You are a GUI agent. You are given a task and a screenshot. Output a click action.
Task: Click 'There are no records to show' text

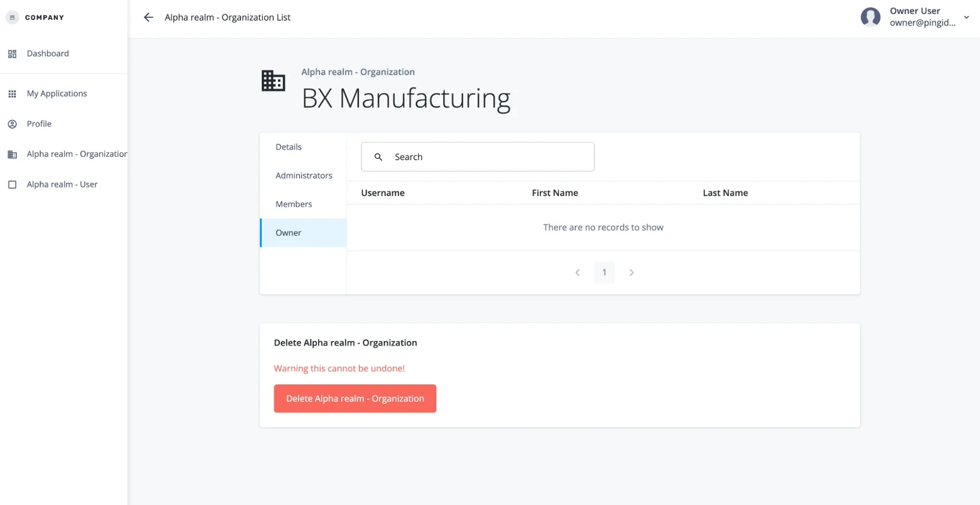pyautogui.click(x=603, y=227)
